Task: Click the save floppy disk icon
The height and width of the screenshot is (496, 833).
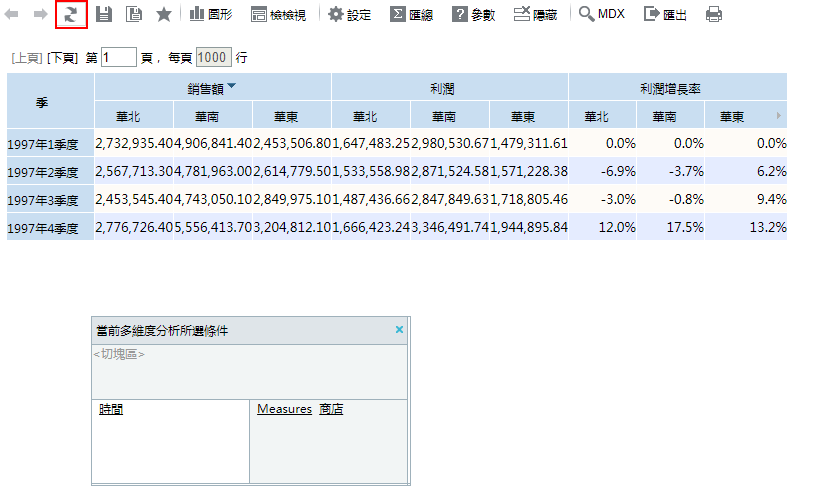Action: (104, 15)
